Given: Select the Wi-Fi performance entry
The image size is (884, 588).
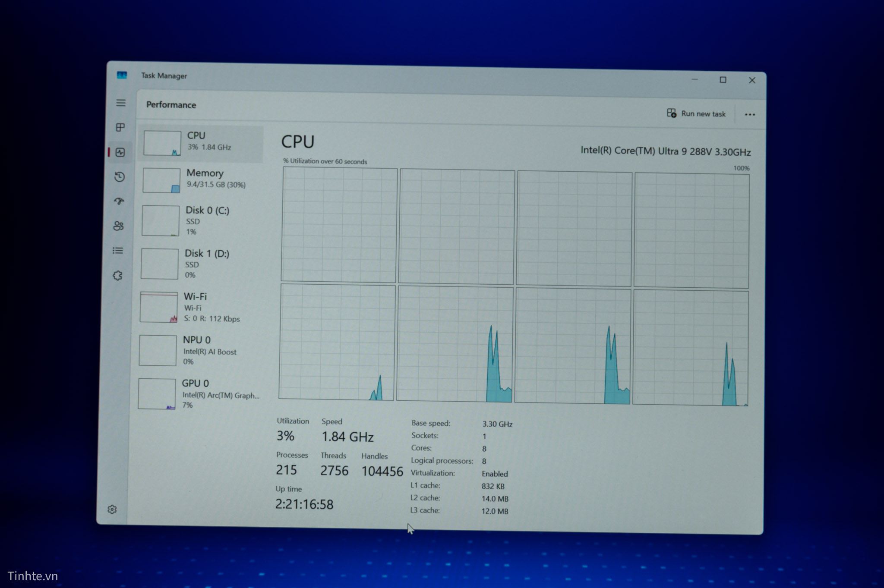Looking at the screenshot, I should point(197,307).
